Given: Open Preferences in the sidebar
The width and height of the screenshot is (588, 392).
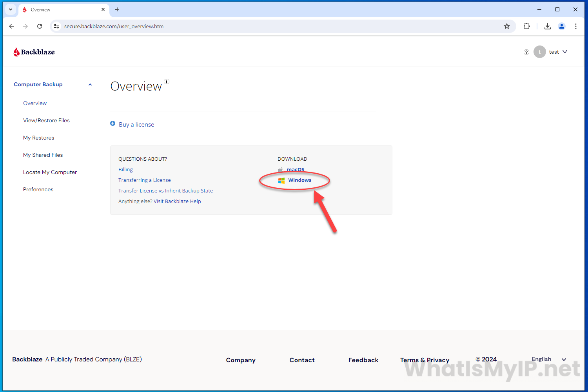Looking at the screenshot, I should click(38, 189).
